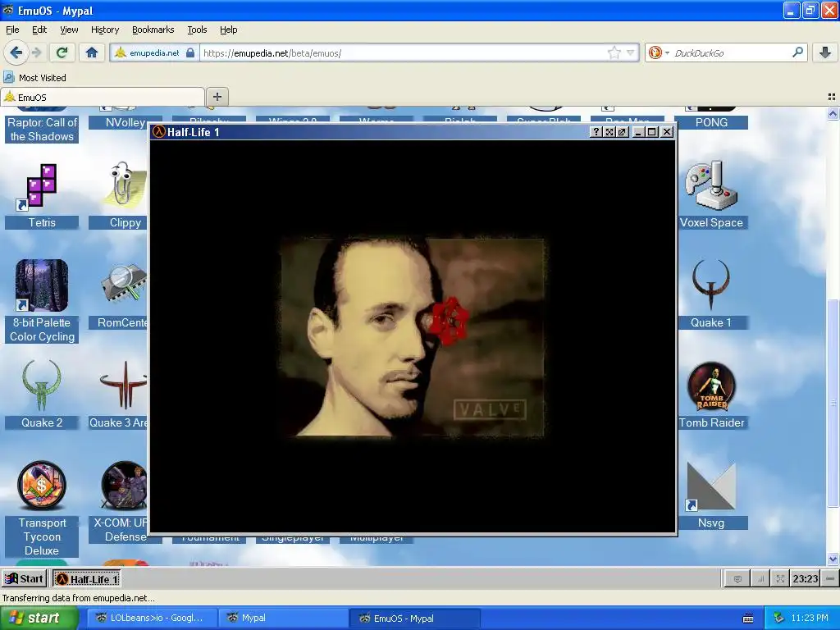
Task: Click the padlock site security icon
Action: coord(189,52)
